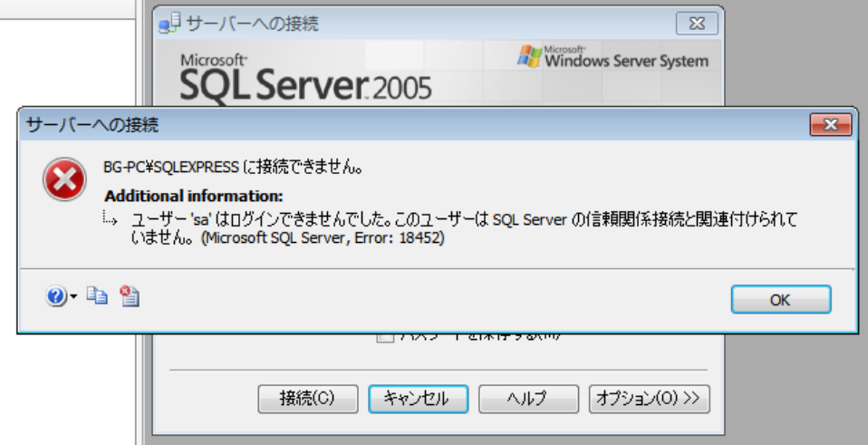Copy the error message text icon
The height and width of the screenshot is (445, 868).
tap(97, 295)
